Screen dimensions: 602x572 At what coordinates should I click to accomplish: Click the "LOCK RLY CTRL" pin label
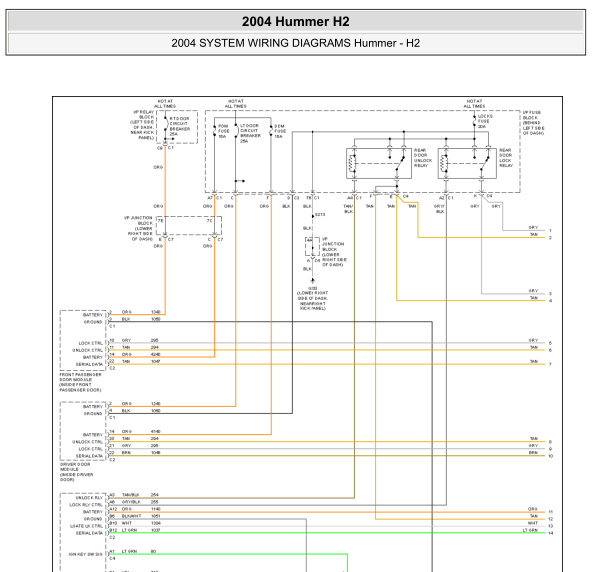(86, 505)
